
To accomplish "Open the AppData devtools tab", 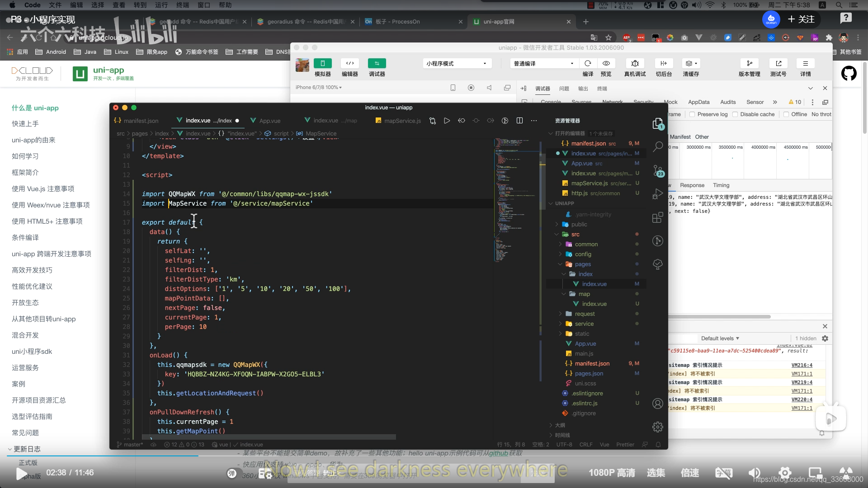I will point(698,102).
